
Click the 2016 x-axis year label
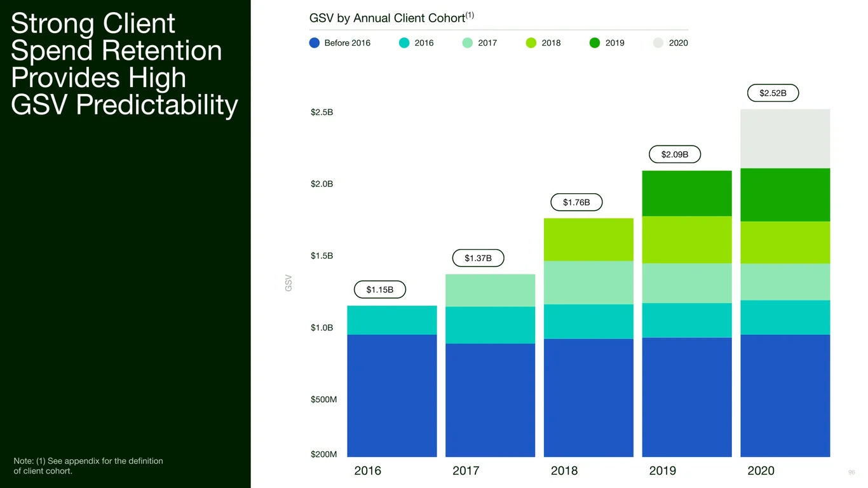coord(368,471)
